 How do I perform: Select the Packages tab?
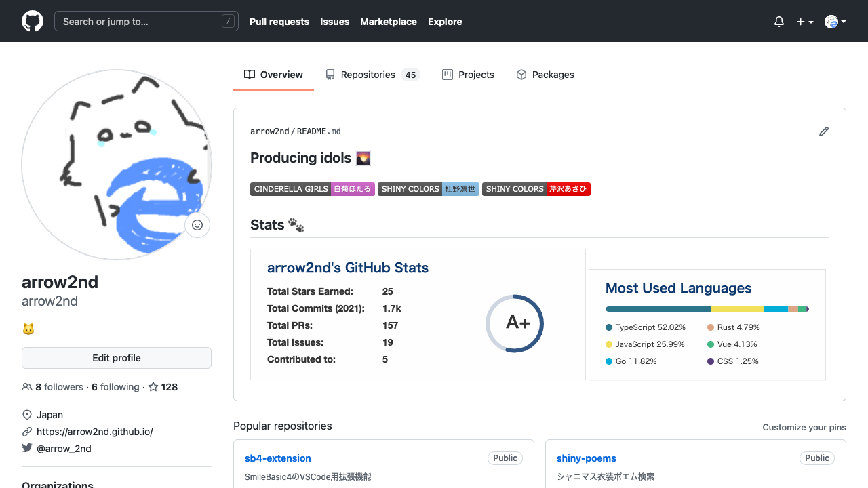pyautogui.click(x=545, y=75)
